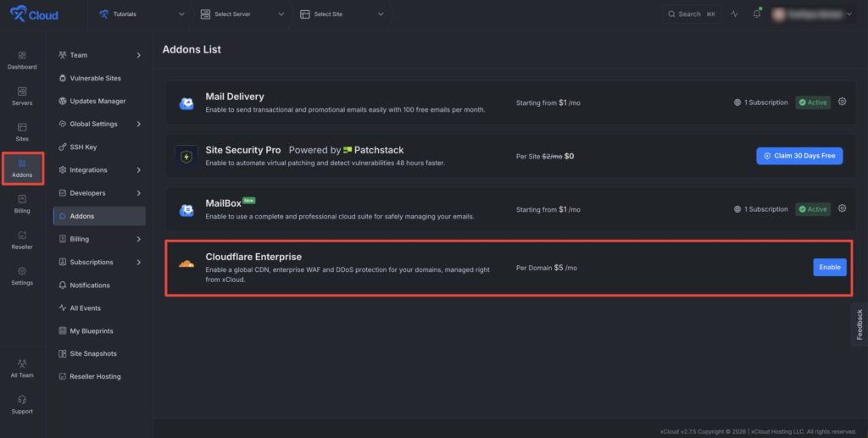
Task: Click Mail Delivery 1 Subscription link
Action: click(760, 103)
